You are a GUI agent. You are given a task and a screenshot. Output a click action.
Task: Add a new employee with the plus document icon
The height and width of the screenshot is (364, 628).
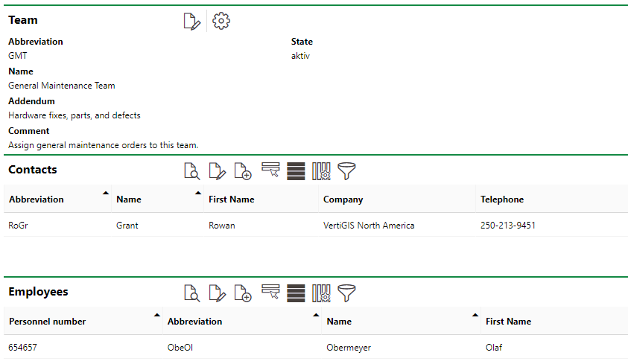click(243, 293)
